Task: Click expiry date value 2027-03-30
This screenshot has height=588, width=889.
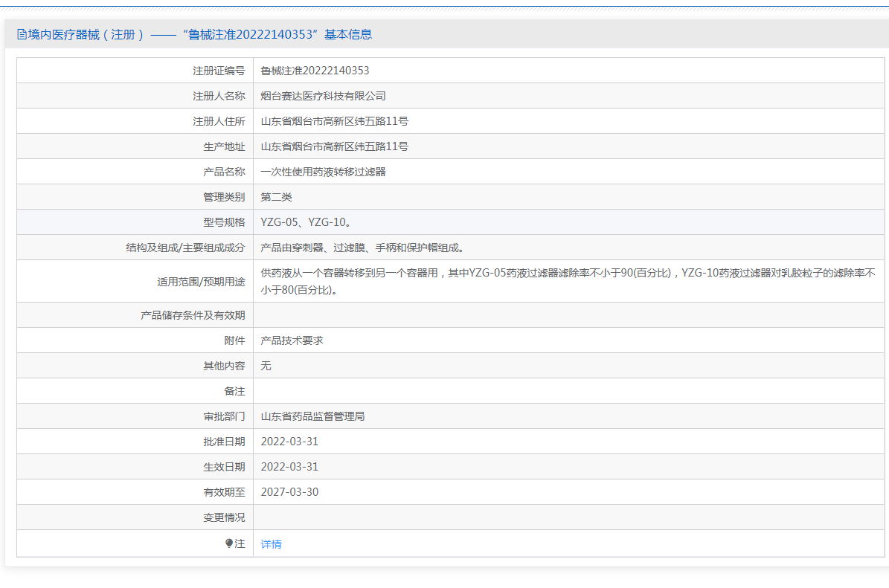Action: click(x=289, y=492)
